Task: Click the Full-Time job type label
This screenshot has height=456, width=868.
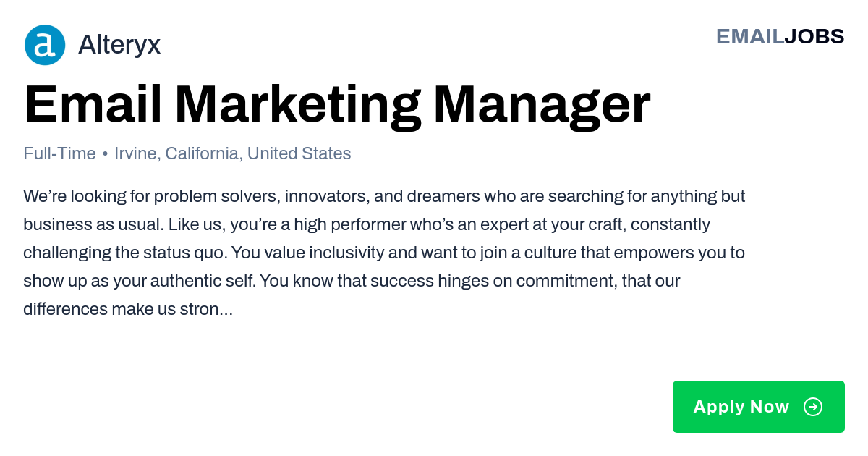Action: [59, 153]
